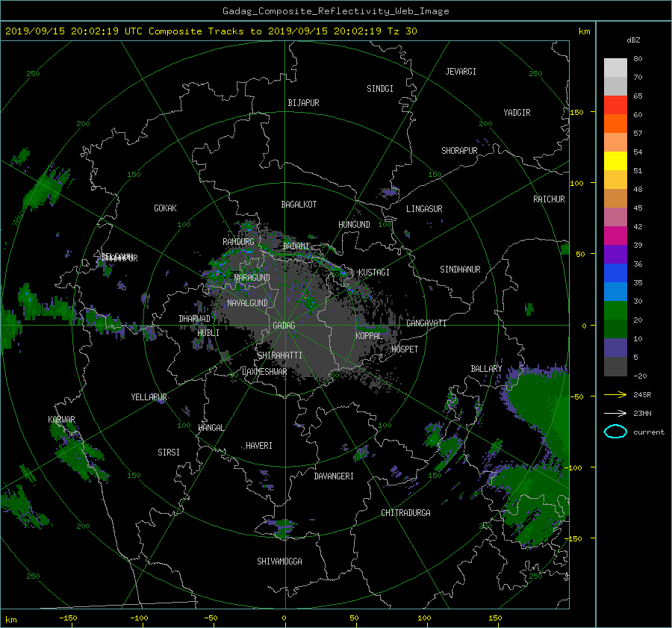Screen dimensions: 672x628
Task: Click the blue echo cell near Lingasur
Action: coord(391,192)
